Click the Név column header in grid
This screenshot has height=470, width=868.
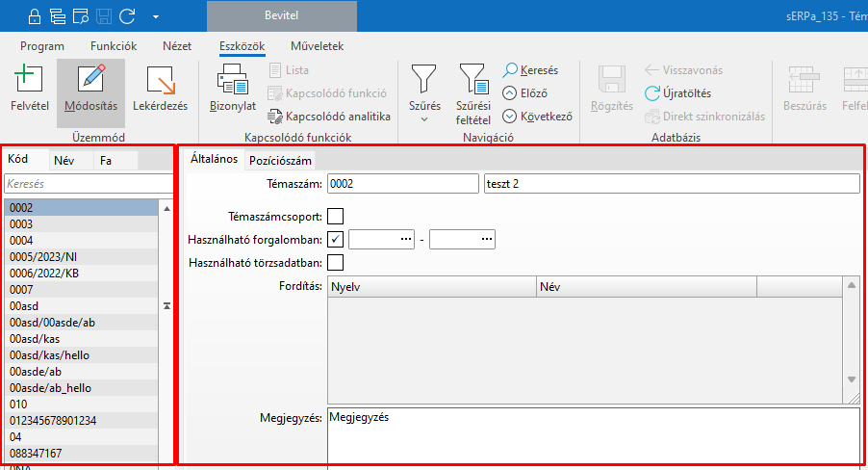pos(646,287)
